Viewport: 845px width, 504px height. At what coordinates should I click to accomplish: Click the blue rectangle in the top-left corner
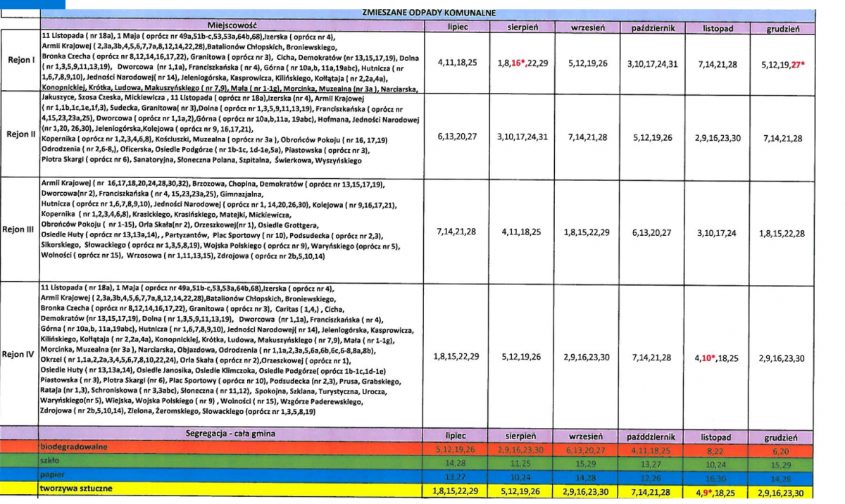(32, 4)
